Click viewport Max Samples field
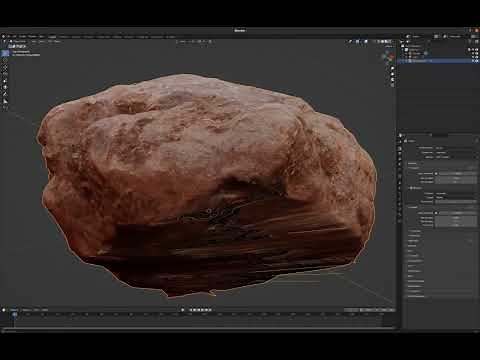This screenshot has height=360, width=480. (x=456, y=178)
